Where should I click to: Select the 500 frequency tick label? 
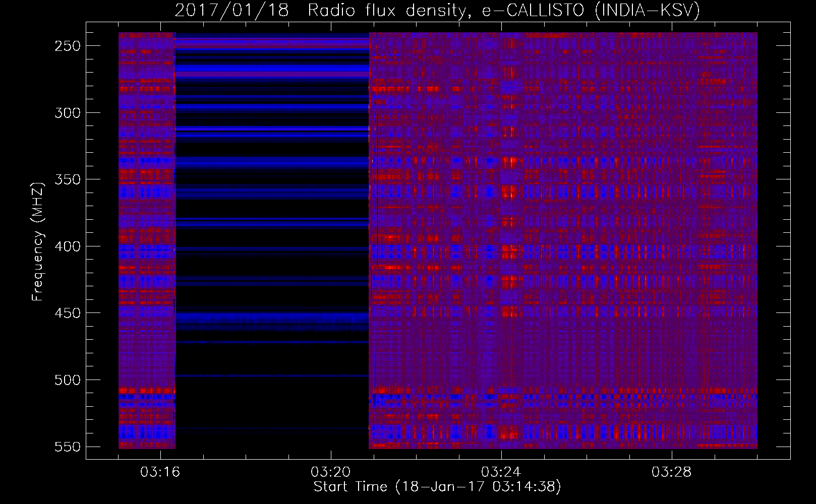[x=68, y=380]
